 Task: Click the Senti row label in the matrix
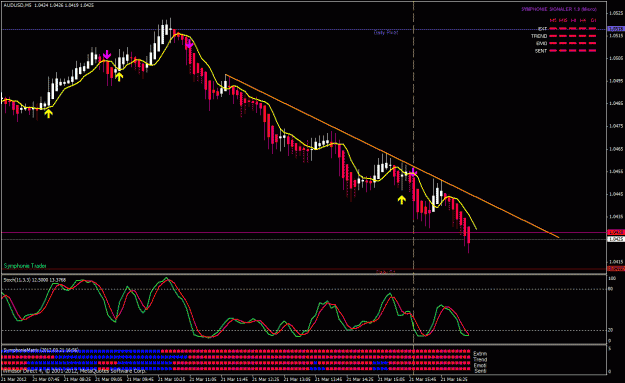pos(480,371)
